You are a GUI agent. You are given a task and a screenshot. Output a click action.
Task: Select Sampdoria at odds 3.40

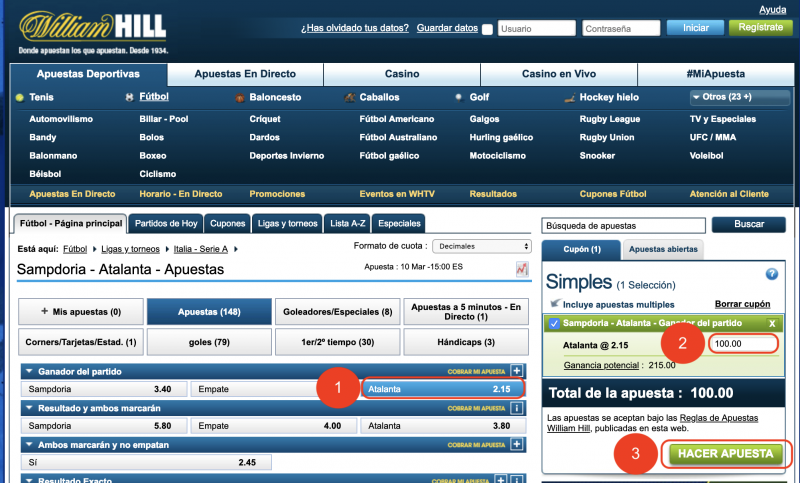pyautogui.click(x=104, y=389)
